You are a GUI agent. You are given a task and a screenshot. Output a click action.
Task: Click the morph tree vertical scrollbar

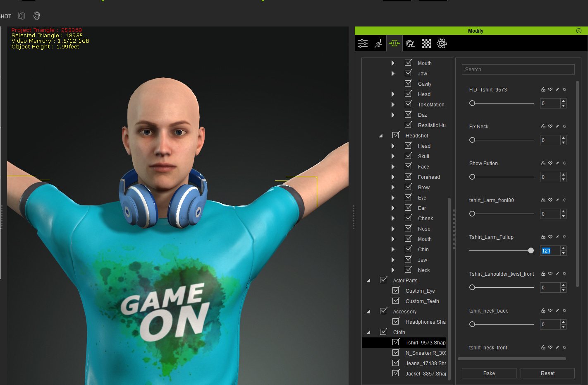(x=449, y=290)
